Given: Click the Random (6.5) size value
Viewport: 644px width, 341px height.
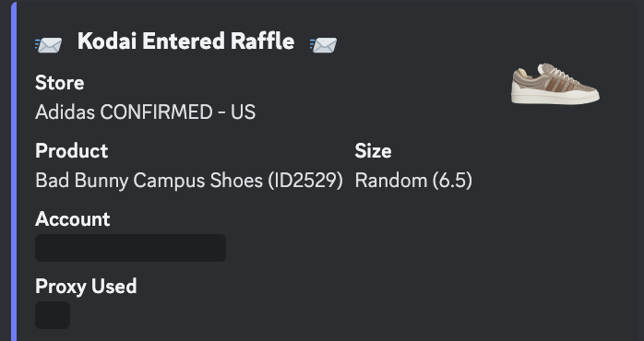Looking at the screenshot, I should (x=413, y=181).
